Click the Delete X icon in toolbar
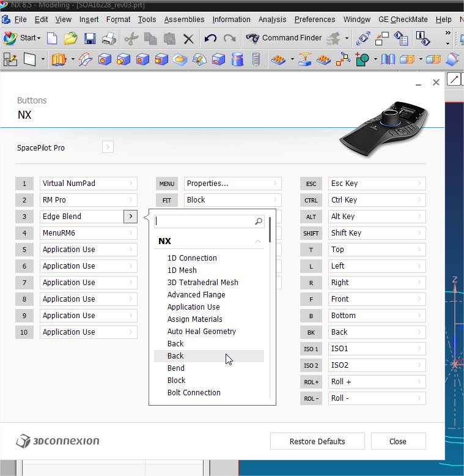Viewport: 464px width, 476px height. pyautogui.click(x=189, y=39)
